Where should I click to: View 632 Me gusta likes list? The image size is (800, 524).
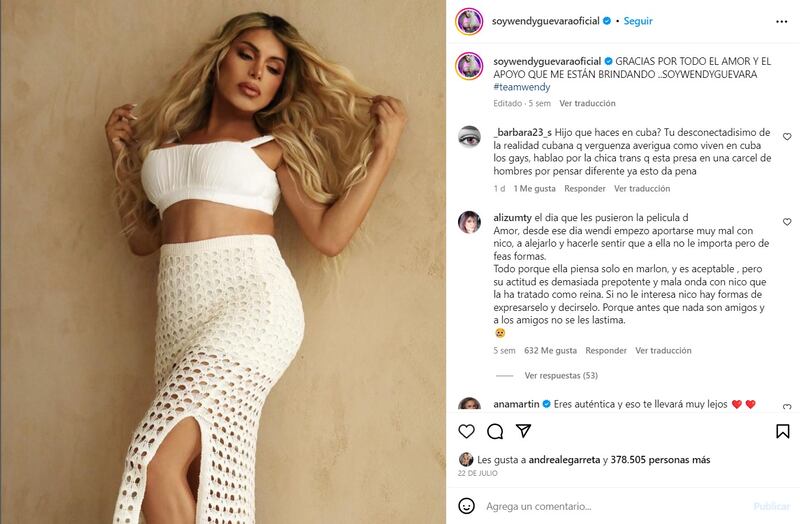(x=551, y=351)
